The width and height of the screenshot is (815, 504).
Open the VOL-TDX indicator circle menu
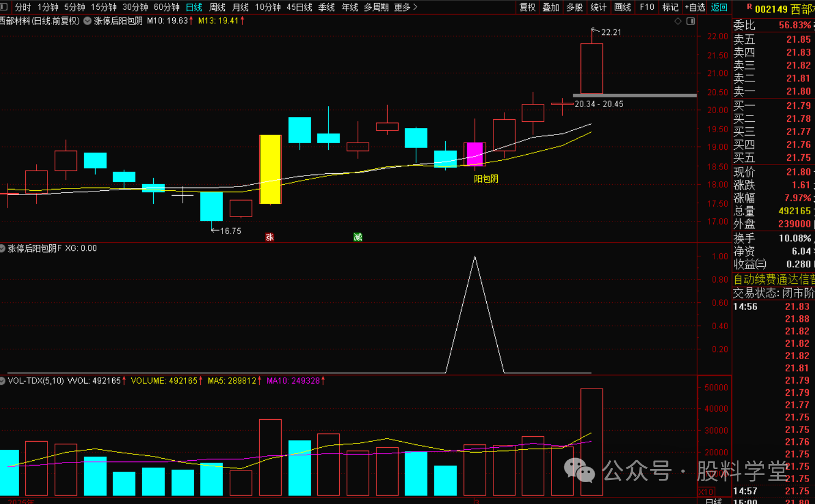pyautogui.click(x=3, y=380)
